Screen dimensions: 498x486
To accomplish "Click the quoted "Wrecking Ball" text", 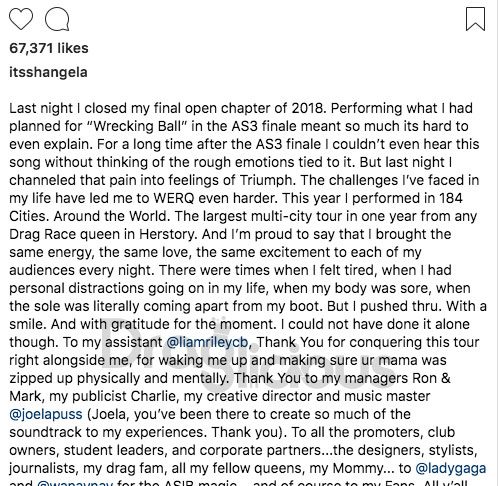I will click(x=138, y=126).
